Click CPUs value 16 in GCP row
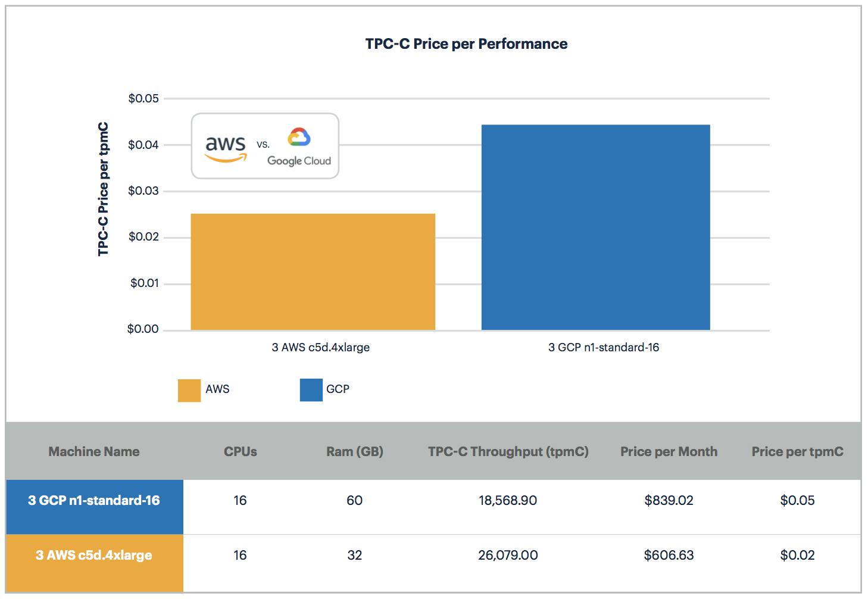Viewport: 868px width, 599px height. pos(240,500)
